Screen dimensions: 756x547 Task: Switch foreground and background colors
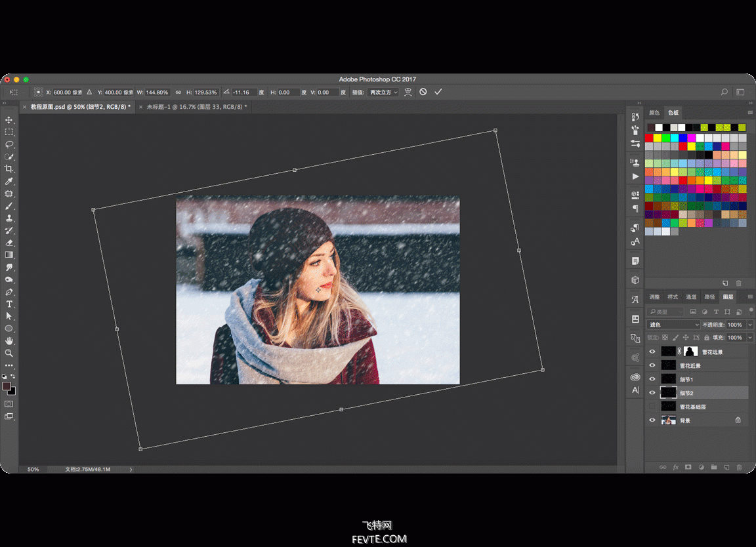point(12,376)
